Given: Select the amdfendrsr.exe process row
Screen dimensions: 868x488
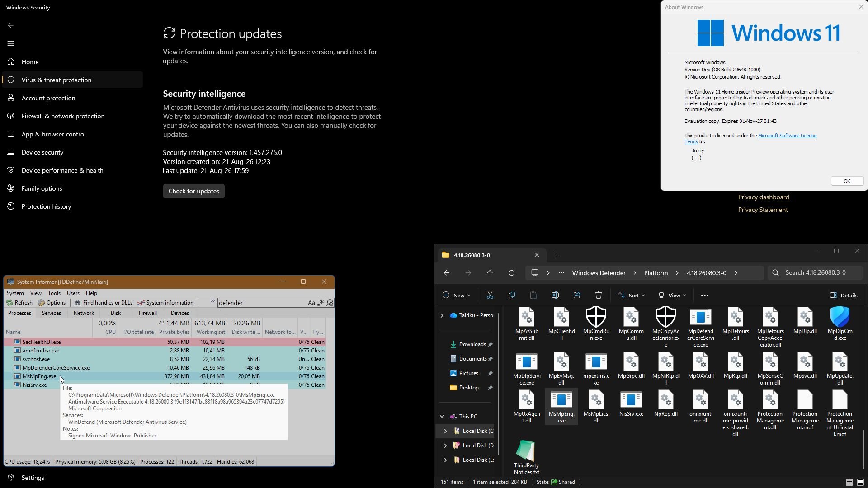Looking at the screenshot, I should [165, 351].
